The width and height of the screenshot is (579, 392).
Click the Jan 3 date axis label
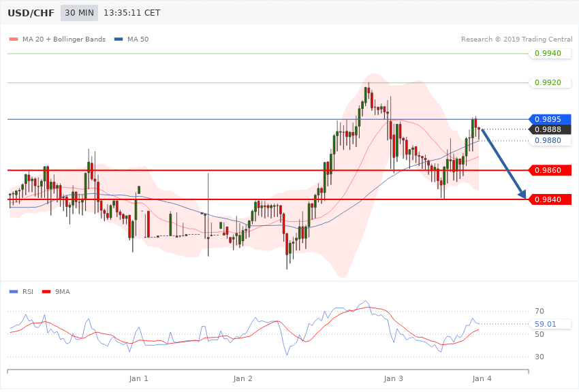tap(393, 378)
